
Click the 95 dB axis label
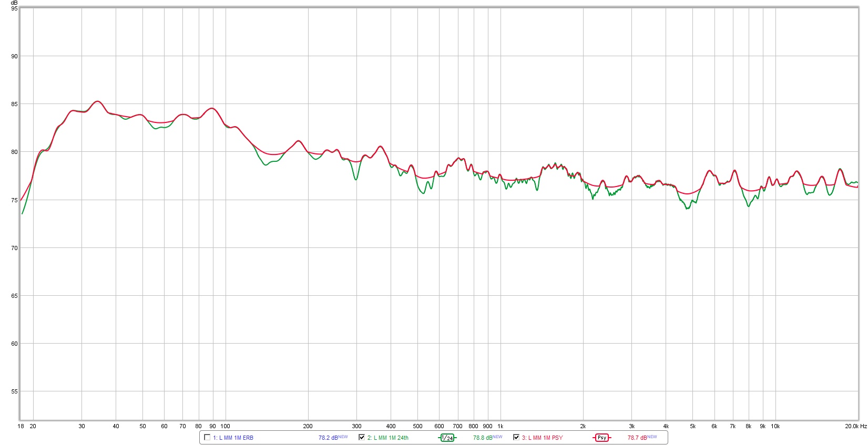[14, 8]
